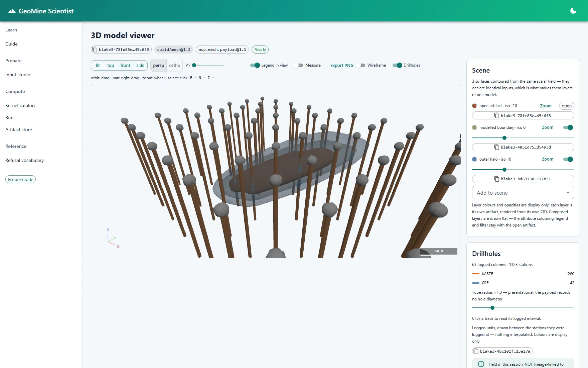
Task: Fit the model in view
Action: pos(98,65)
